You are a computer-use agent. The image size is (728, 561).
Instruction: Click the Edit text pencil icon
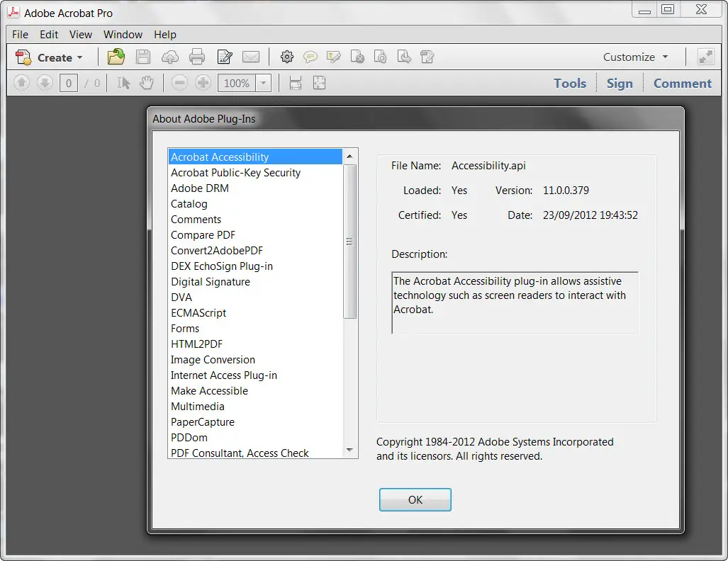(x=225, y=57)
